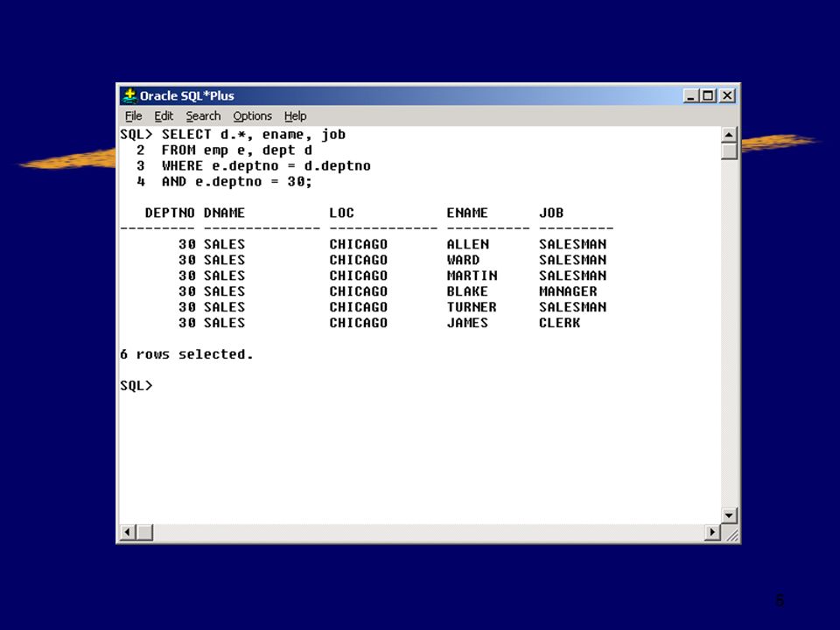Screen dimensions: 840x630
Task: Click the Oracle SQL*Plus title bar icon
Action: (129, 95)
